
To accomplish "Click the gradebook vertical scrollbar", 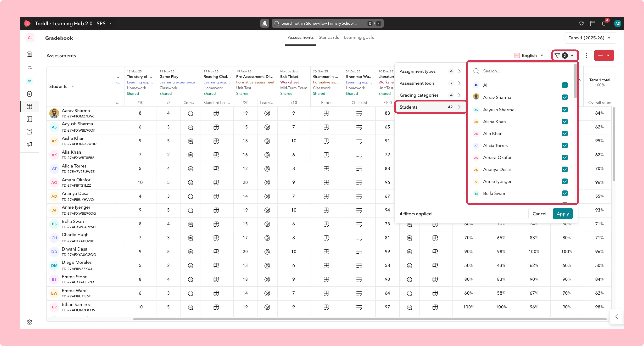I will 614,144.
